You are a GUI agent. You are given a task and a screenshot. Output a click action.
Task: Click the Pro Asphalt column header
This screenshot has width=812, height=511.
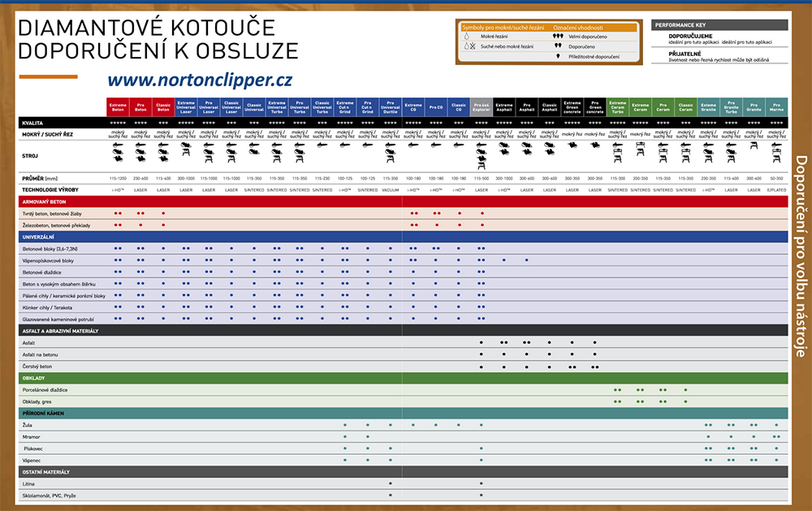coord(527,106)
